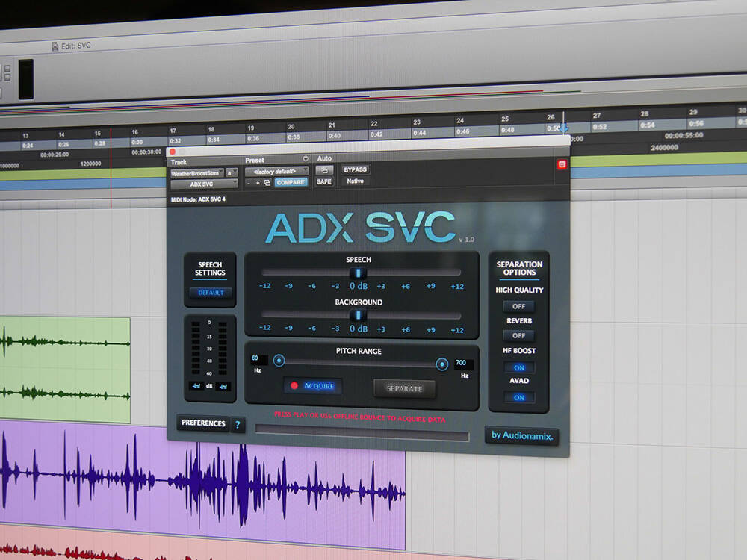The height and width of the screenshot is (560, 747).
Task: Click the Speech gain slider handle
Action: click(358, 273)
